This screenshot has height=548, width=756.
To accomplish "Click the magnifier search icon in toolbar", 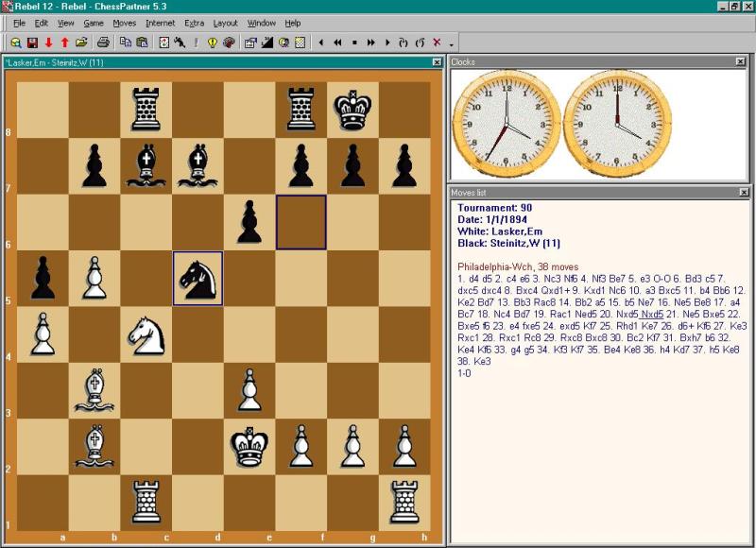I will tap(16, 43).
